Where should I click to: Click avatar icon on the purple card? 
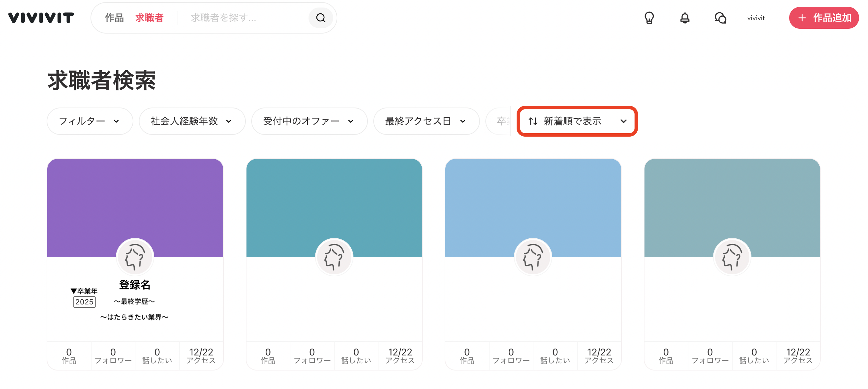135,257
